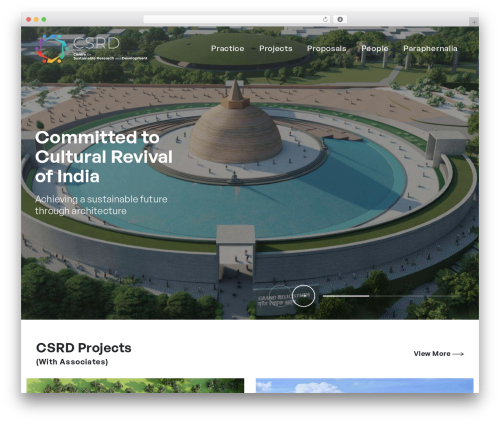Close the browser window with red button
500x423 pixels.
pyautogui.click(x=29, y=19)
